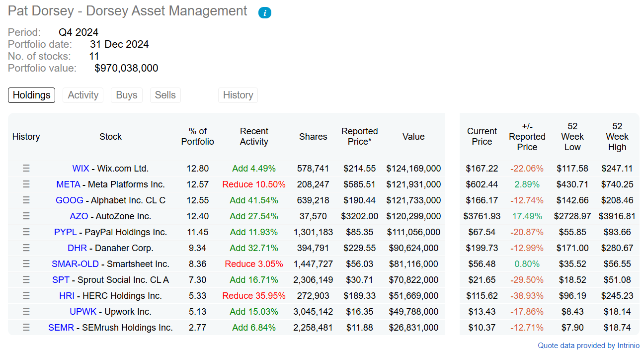Click the Q4 2024 period value

tap(79, 33)
